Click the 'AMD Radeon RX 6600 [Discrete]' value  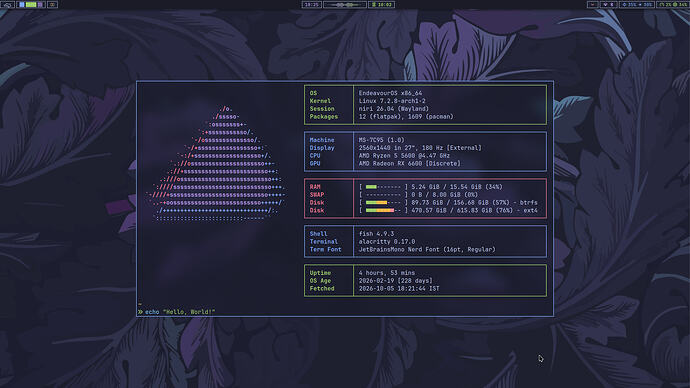click(x=409, y=164)
